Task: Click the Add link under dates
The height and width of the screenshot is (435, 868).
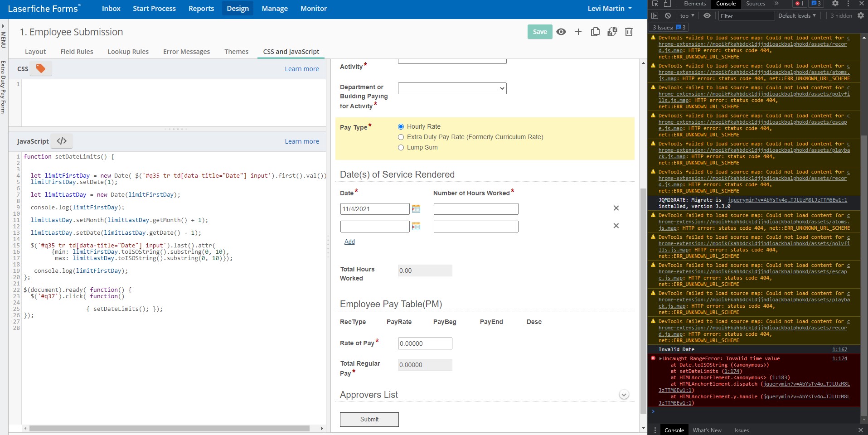Action: click(349, 242)
